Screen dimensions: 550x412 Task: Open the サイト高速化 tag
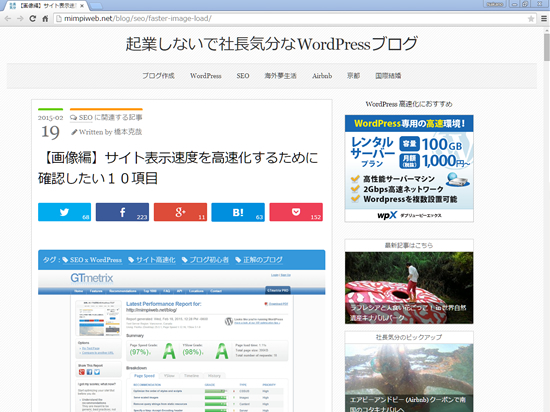click(x=152, y=260)
